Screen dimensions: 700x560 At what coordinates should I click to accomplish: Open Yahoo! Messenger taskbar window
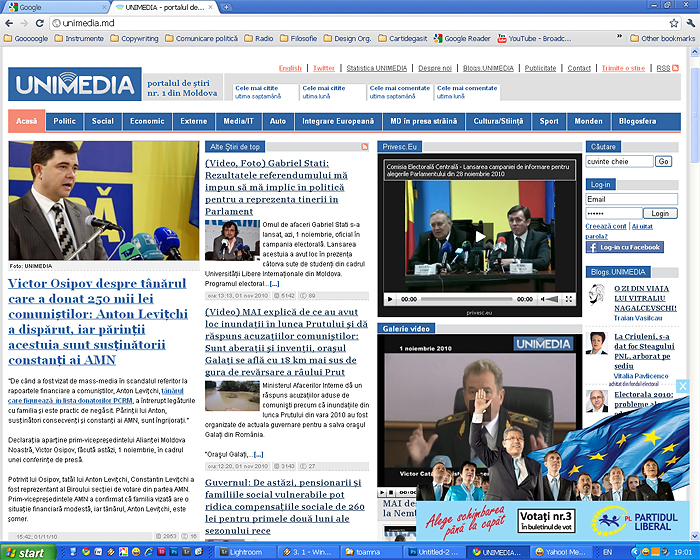pyautogui.click(x=561, y=552)
